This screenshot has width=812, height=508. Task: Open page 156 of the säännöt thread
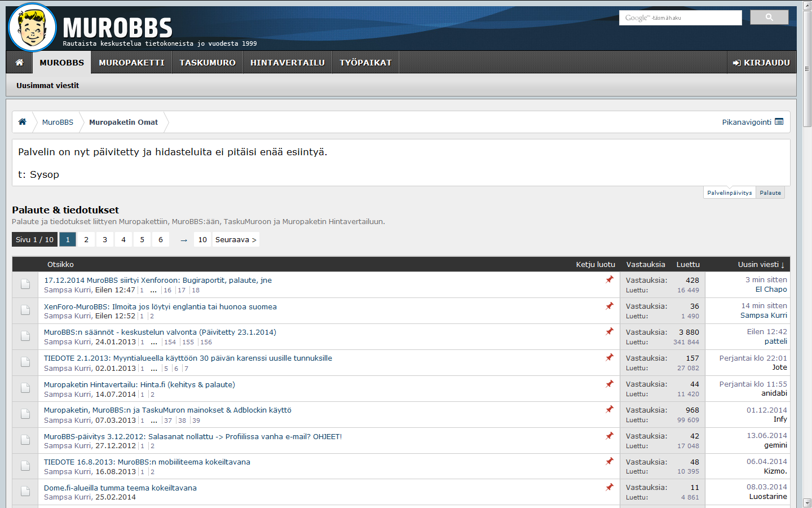pyautogui.click(x=206, y=342)
